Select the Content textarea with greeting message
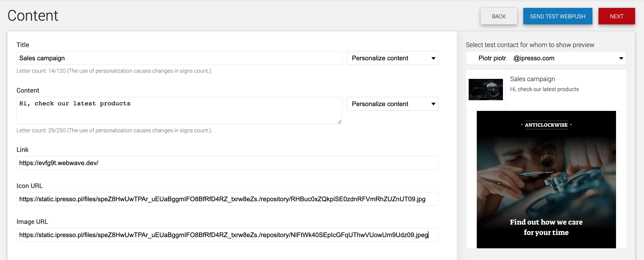644x260 pixels. [179, 110]
